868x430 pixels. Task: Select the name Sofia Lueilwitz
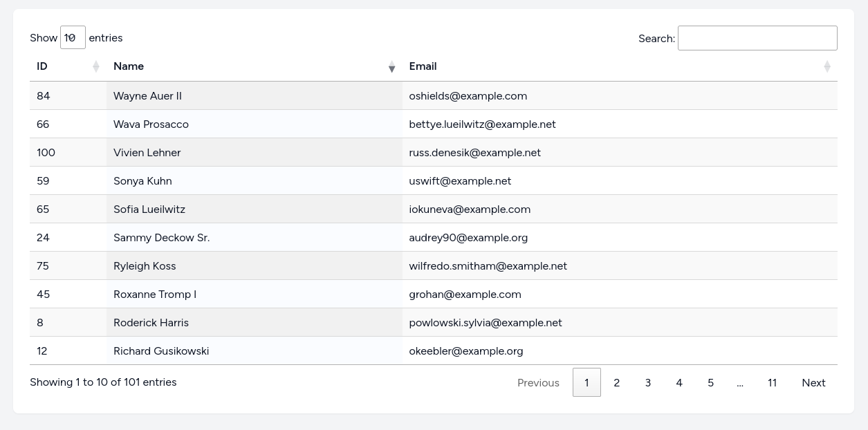[149, 209]
